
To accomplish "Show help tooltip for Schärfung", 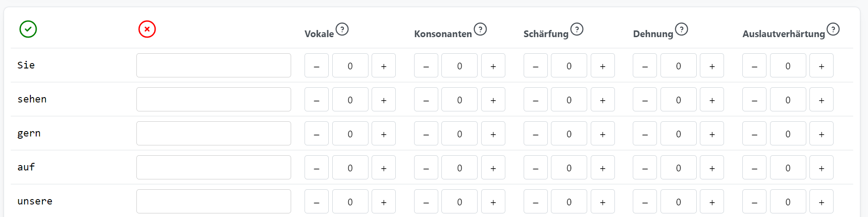I will pyautogui.click(x=577, y=29).
